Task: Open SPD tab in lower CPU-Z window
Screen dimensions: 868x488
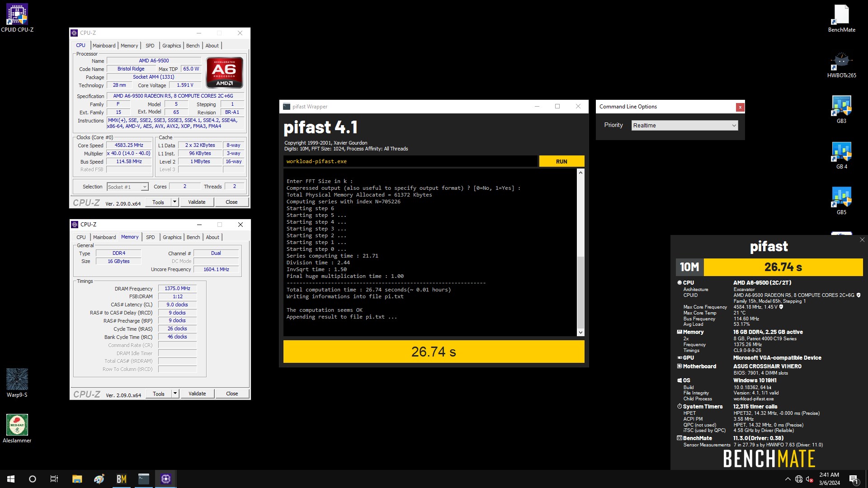Action: 151,237
